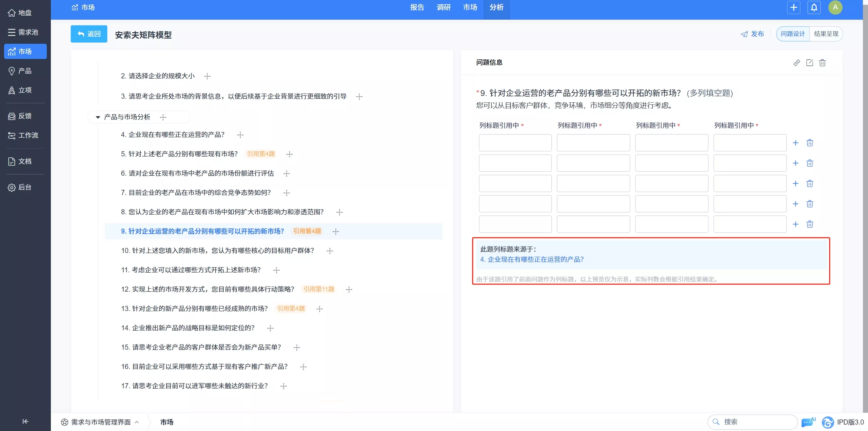The width and height of the screenshot is (868, 431).
Task: Select 市场 in the left sidebar
Action: [x=25, y=52]
